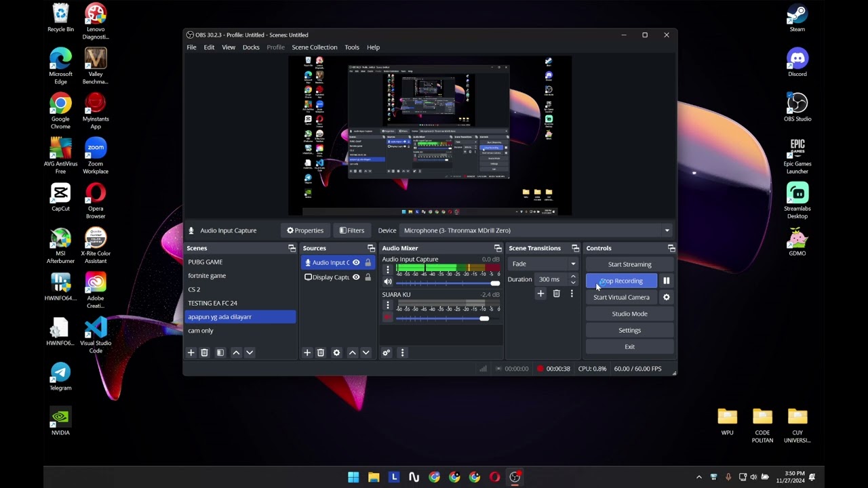Move scene down with the arrow icon
Image resolution: width=868 pixels, height=488 pixels.
[250, 352]
